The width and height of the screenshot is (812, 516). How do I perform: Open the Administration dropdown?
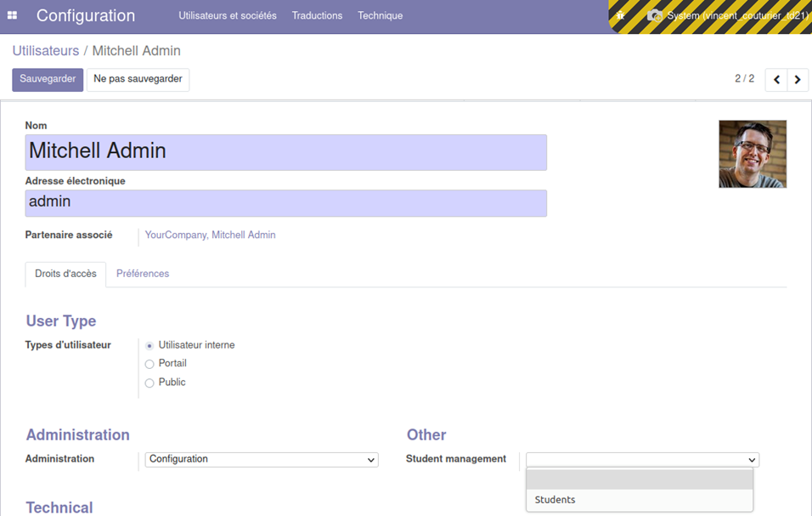coord(262,460)
